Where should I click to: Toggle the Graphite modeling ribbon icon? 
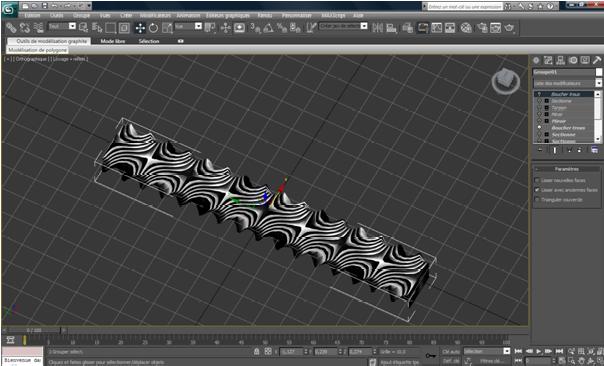click(423, 28)
